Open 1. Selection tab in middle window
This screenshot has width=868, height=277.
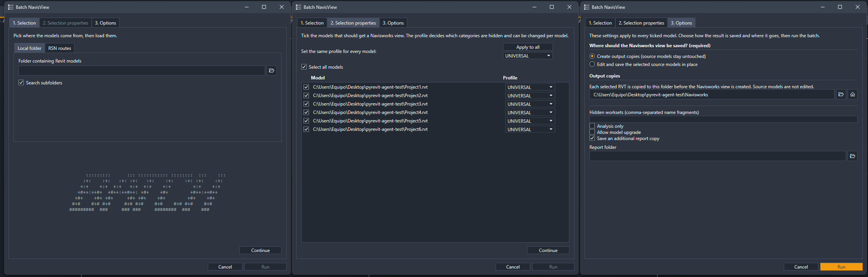pos(312,23)
